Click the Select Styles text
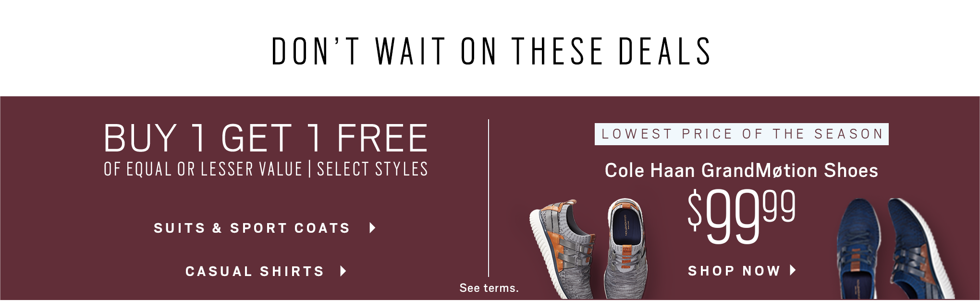This screenshot has width=980, height=301. [372, 169]
